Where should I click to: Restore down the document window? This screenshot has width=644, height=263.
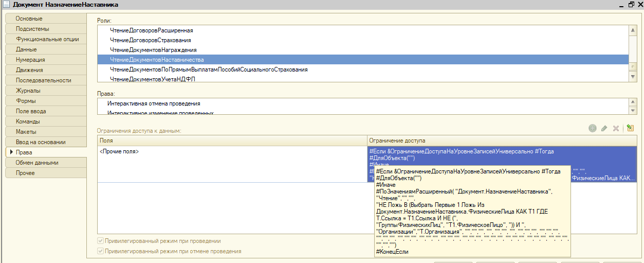pos(631,5)
